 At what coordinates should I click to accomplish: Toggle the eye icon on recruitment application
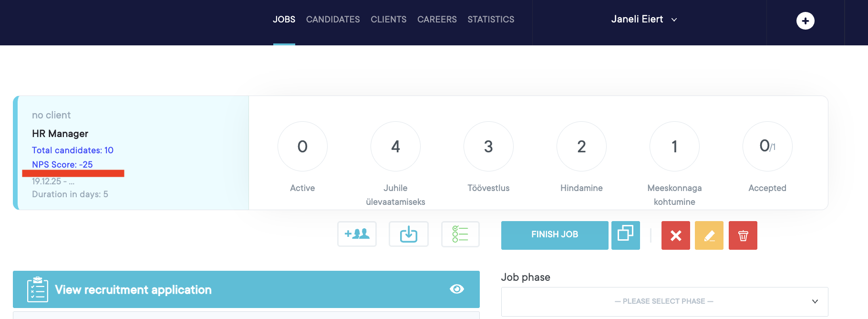(x=456, y=289)
